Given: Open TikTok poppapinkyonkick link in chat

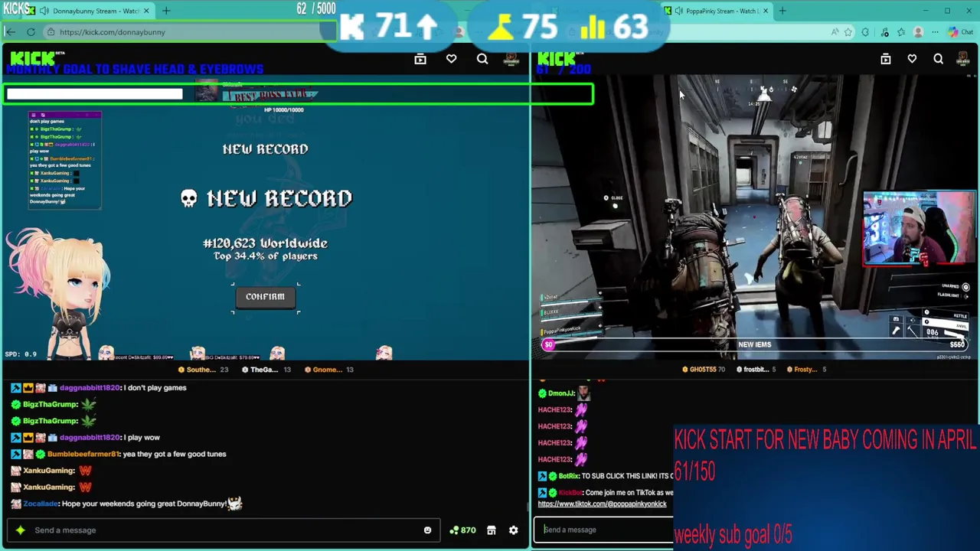Looking at the screenshot, I should click(x=602, y=504).
